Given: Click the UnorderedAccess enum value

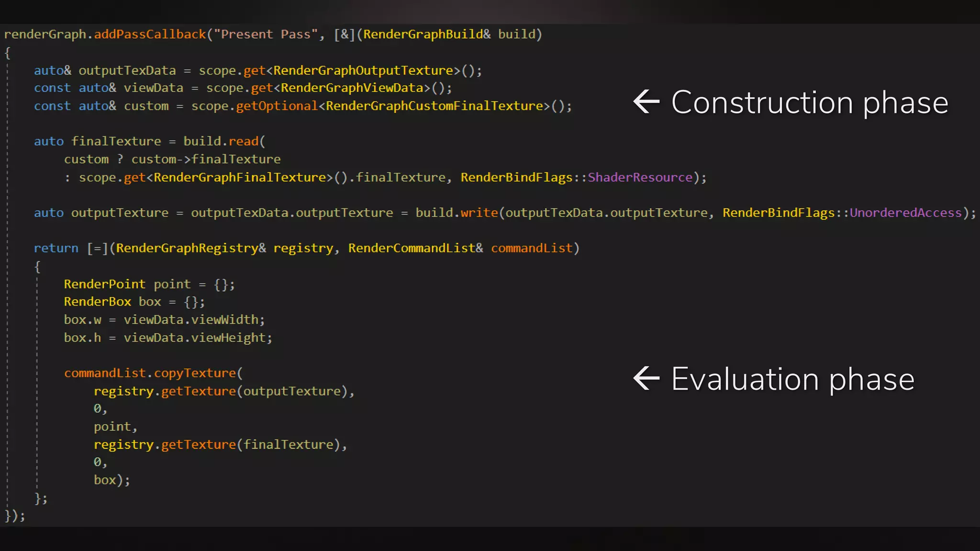Looking at the screenshot, I should coord(905,213).
